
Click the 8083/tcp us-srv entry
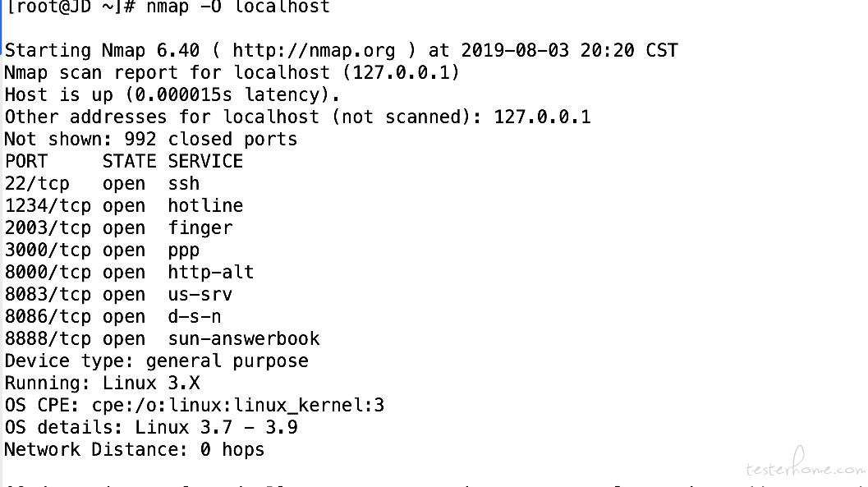118,294
